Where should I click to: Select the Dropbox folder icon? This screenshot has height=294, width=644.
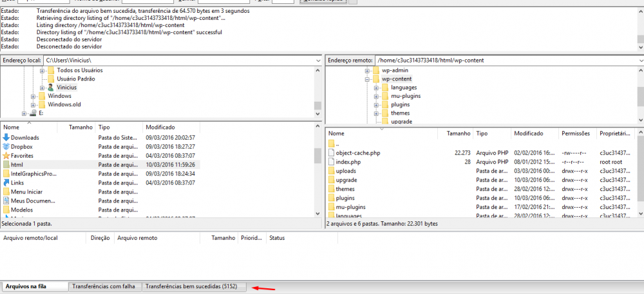6,147
